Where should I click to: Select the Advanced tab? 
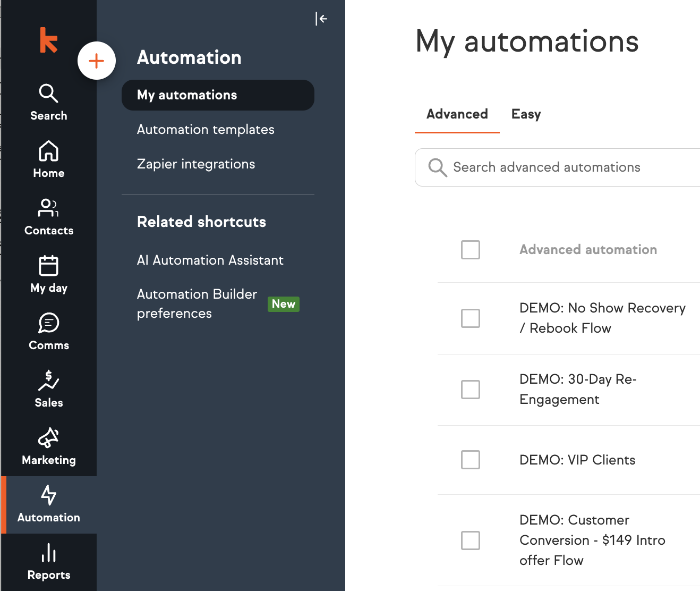[457, 114]
